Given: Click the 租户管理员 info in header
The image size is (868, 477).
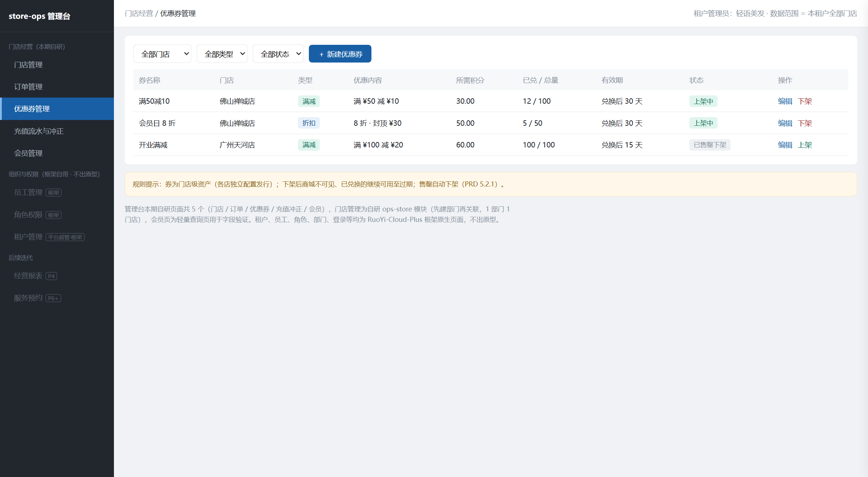Looking at the screenshot, I should [x=775, y=13].
